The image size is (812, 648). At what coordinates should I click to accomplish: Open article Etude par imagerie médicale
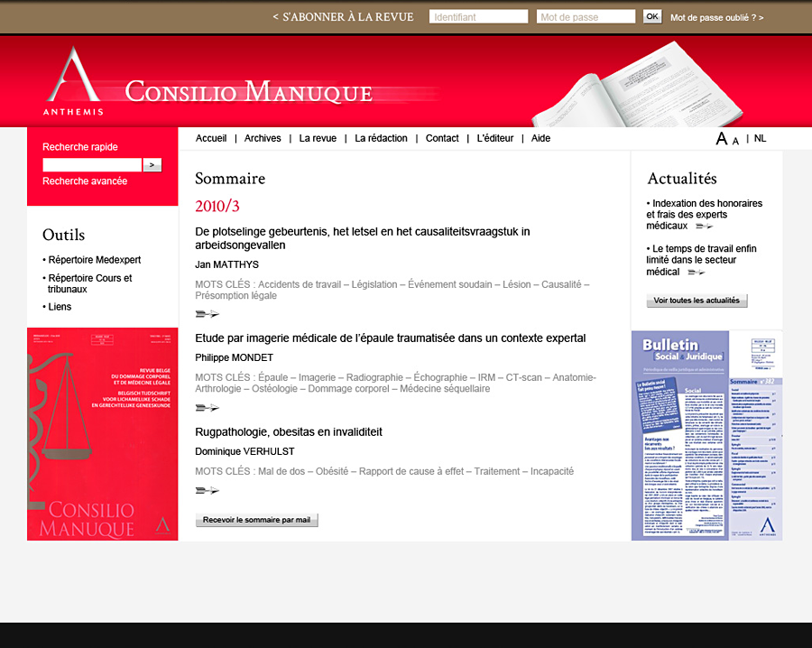391,338
